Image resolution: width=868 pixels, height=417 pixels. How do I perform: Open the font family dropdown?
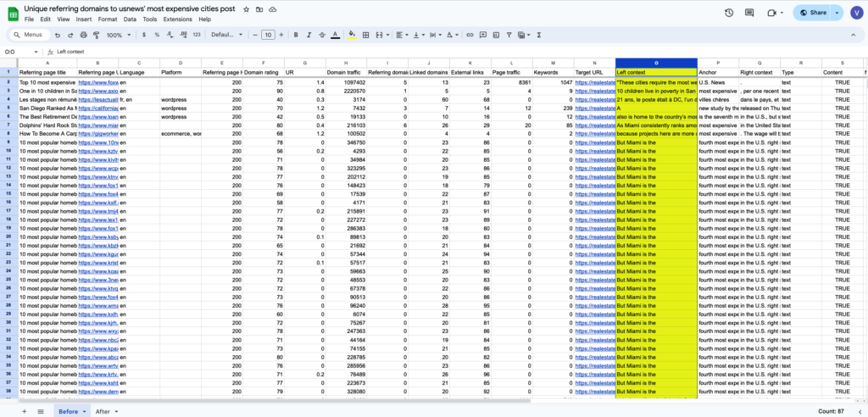[x=226, y=35]
